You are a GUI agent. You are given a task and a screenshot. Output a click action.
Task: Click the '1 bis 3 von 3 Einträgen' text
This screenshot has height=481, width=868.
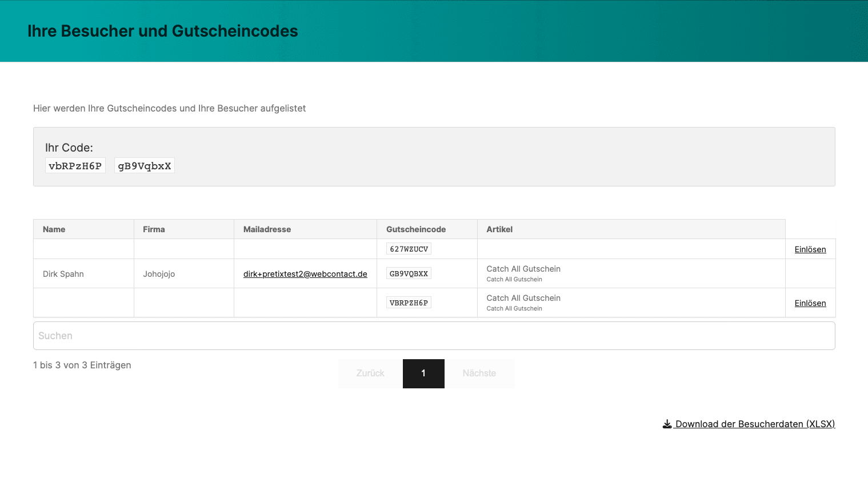pos(82,365)
